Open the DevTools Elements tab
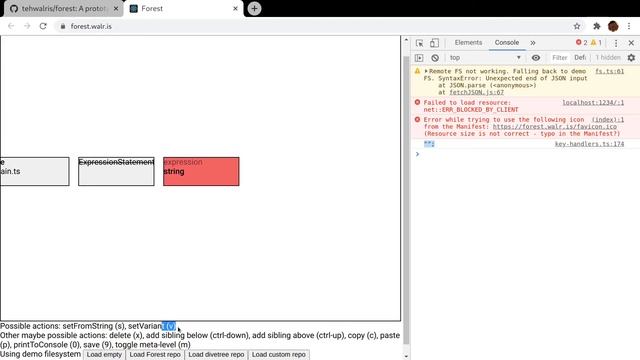This screenshot has width=640, height=360. click(x=468, y=42)
